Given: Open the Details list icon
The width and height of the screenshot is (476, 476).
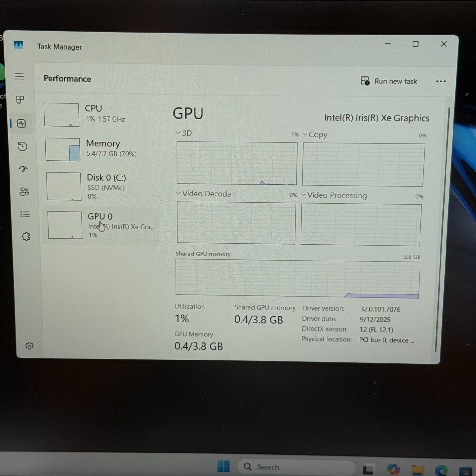Looking at the screenshot, I should (25, 214).
